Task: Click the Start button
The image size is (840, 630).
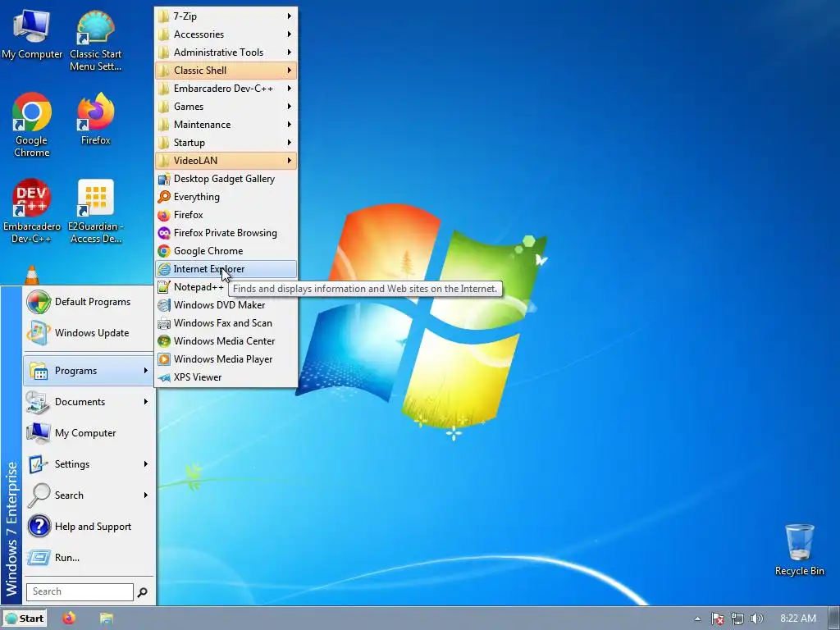Action: pyautogui.click(x=24, y=619)
